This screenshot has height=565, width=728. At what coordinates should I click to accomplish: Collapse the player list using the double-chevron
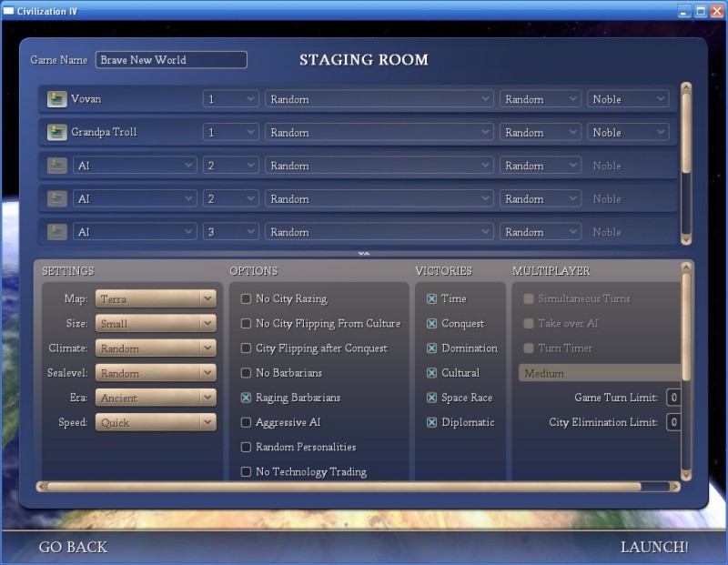[x=363, y=254]
